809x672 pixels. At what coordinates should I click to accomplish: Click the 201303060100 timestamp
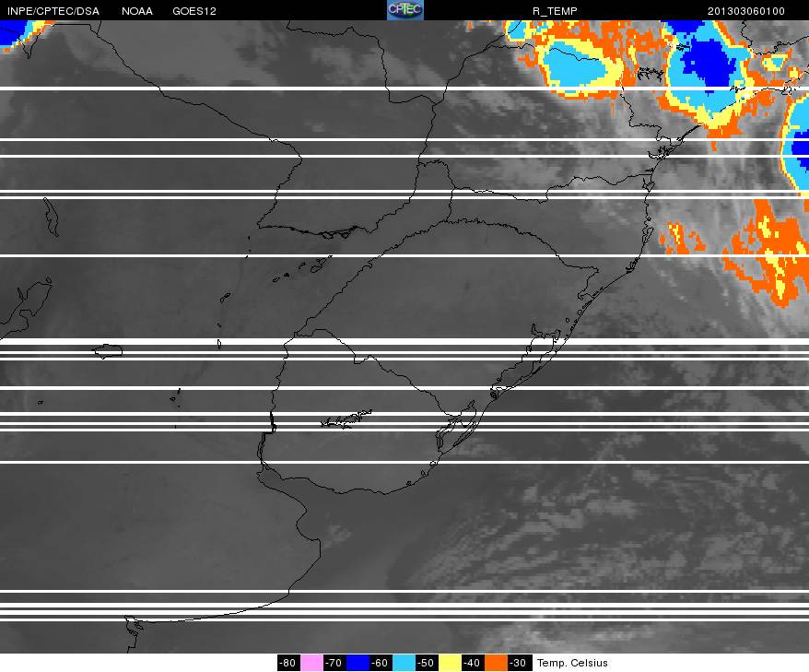click(746, 11)
